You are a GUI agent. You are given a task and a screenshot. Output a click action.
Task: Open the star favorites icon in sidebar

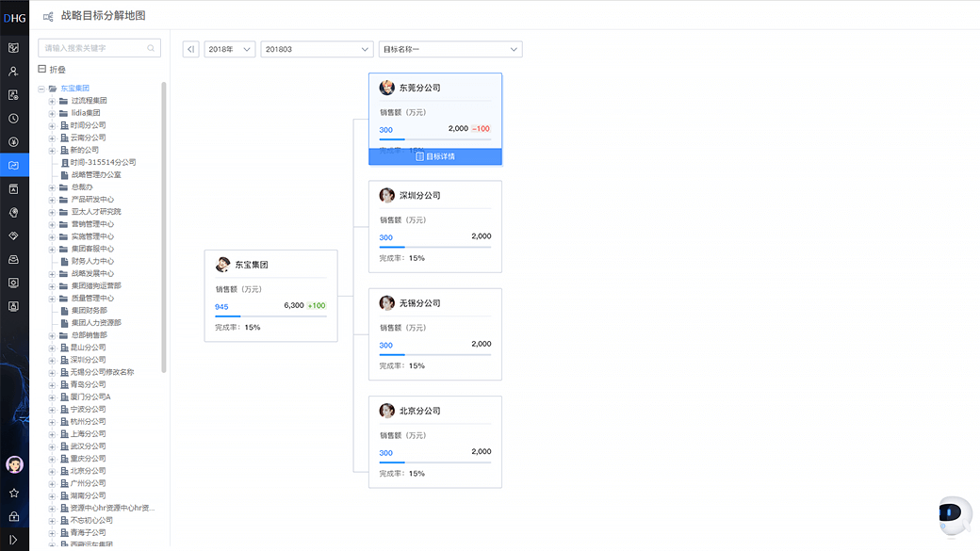click(14, 493)
